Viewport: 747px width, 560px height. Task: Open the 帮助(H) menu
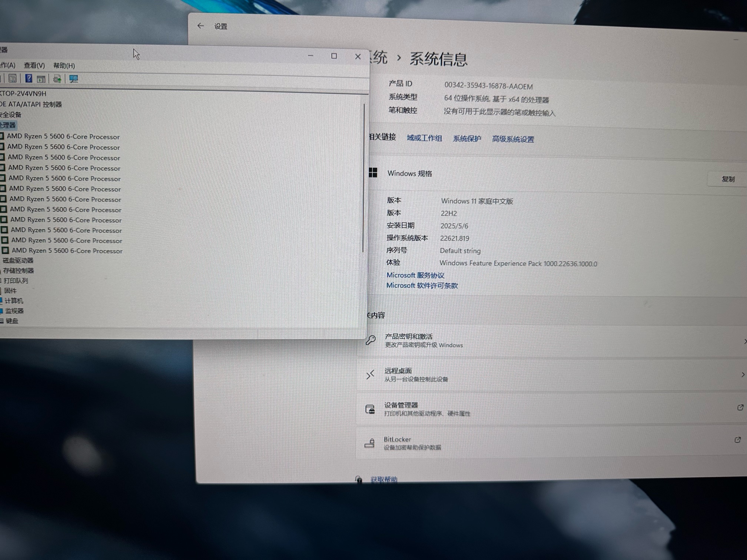(x=64, y=66)
